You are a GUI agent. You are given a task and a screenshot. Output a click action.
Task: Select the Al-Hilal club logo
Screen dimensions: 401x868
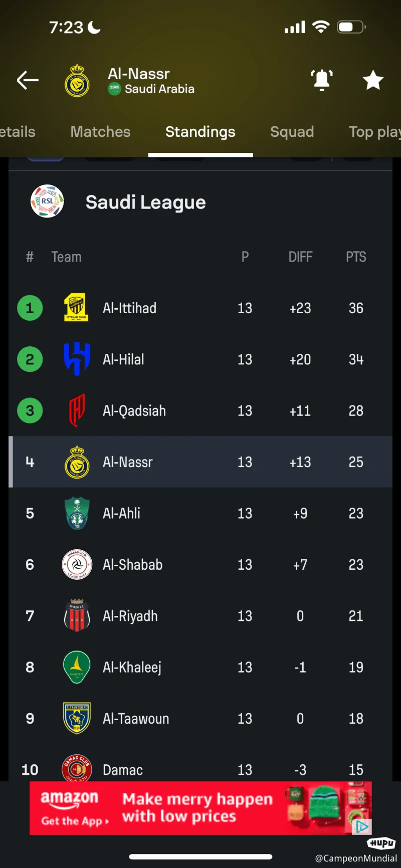pyautogui.click(x=77, y=359)
